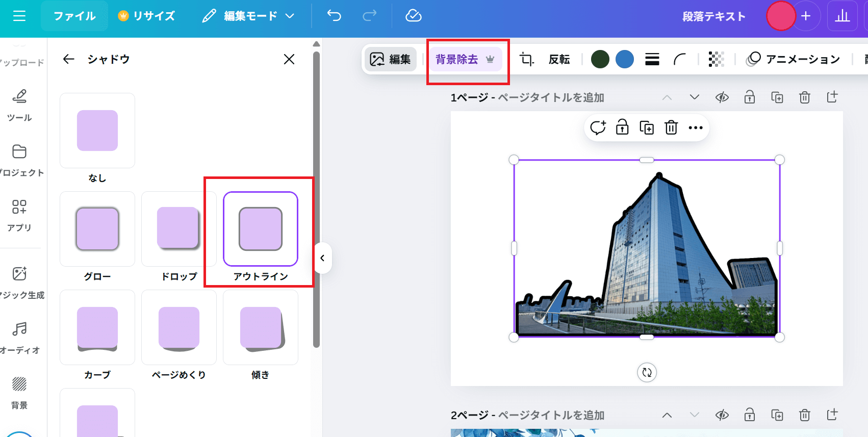
Task: Click the 反転 flip button
Action: [x=559, y=59]
